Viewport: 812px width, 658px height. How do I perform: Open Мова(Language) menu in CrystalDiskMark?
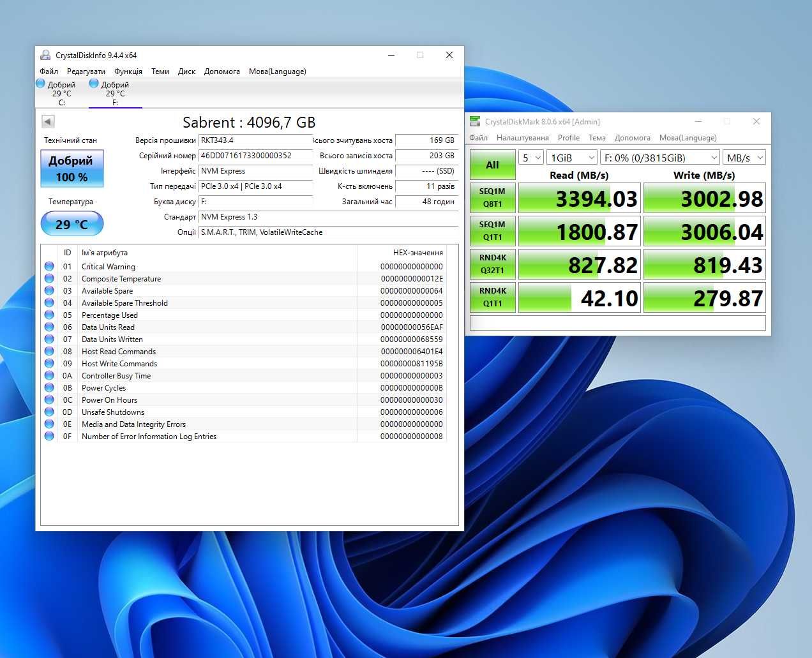688,138
